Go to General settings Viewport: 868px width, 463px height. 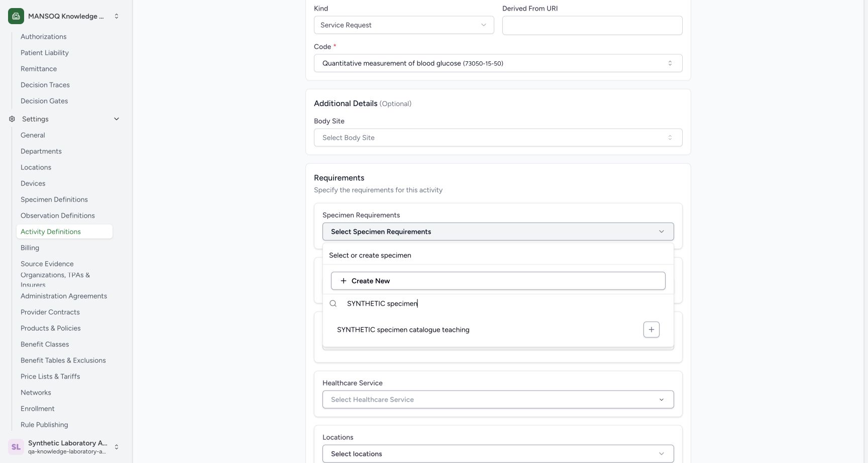(x=33, y=135)
